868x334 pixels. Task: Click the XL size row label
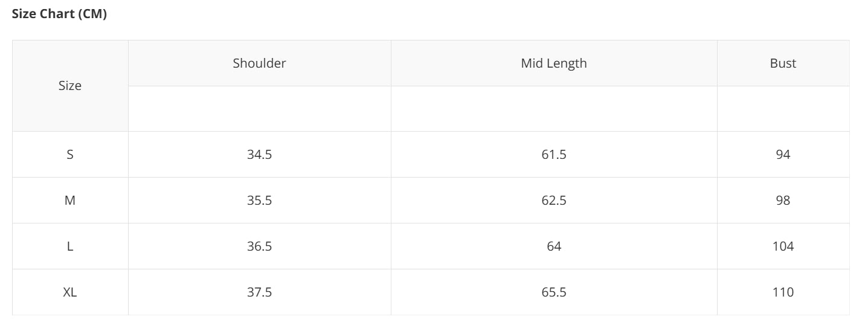tap(70, 292)
